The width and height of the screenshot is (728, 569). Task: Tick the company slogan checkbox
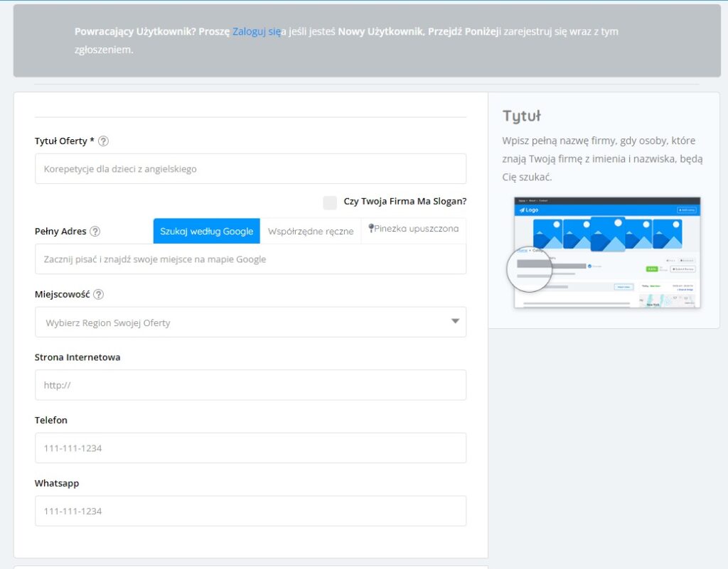tap(330, 202)
